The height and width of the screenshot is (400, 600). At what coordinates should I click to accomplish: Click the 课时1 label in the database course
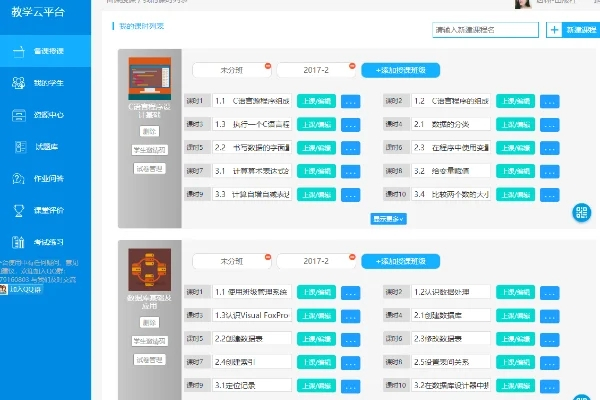(x=197, y=292)
